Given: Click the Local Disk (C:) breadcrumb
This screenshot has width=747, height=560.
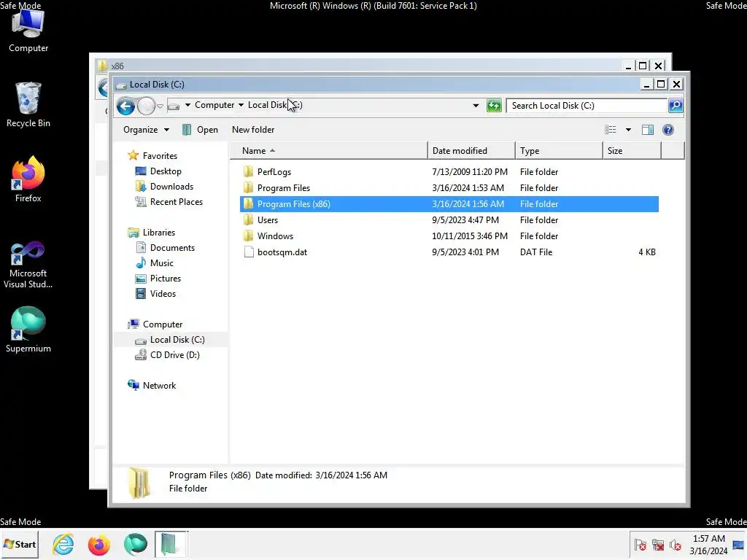Looking at the screenshot, I should click(275, 105).
